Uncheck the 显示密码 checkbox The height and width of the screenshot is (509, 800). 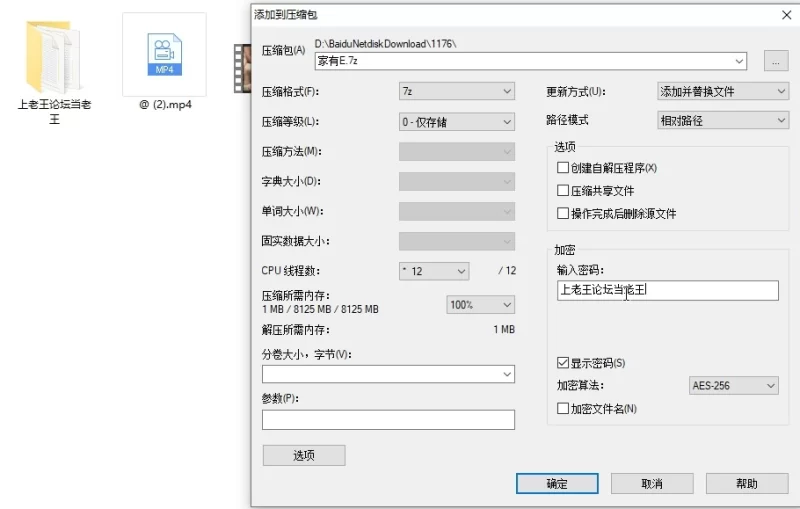pyautogui.click(x=563, y=363)
